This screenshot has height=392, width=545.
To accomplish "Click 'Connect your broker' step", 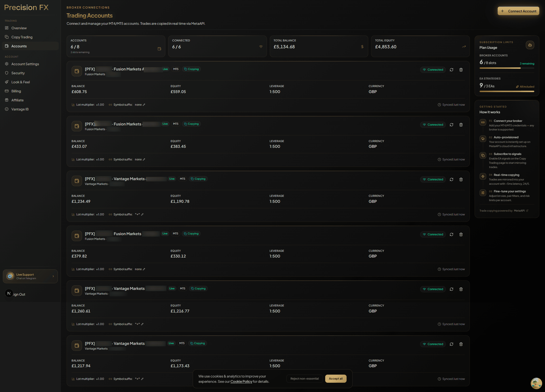I will [x=506, y=125].
